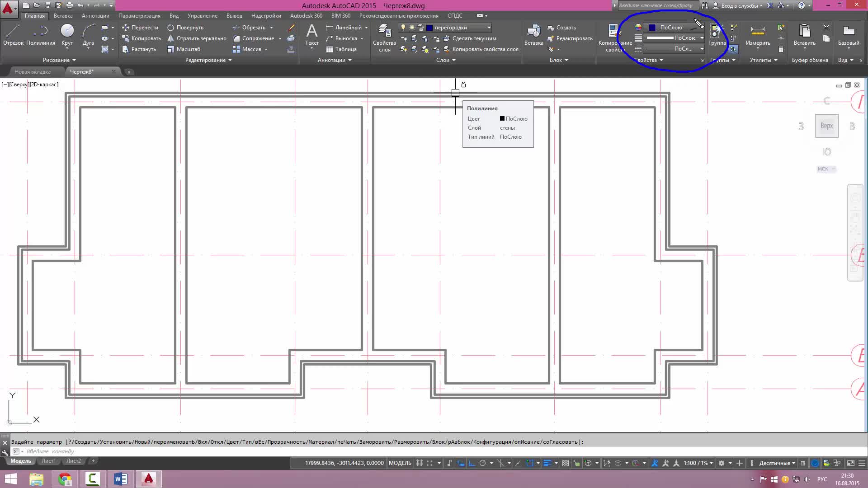
Task: Toggle the lock icon of перегородки layer
Action: click(x=421, y=28)
